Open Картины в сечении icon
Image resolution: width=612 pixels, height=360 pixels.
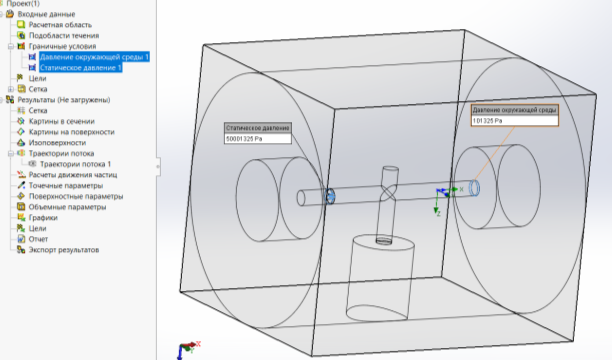21,121
